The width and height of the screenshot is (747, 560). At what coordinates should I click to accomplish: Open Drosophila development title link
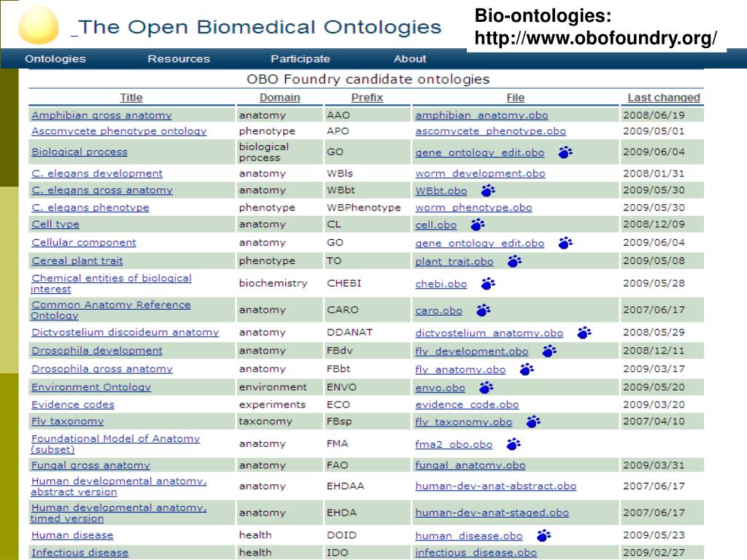(x=97, y=351)
